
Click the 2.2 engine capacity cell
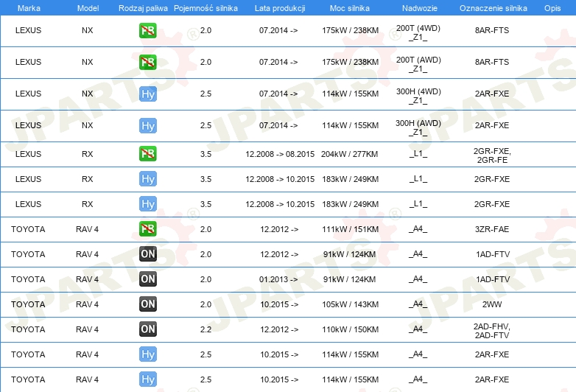[x=206, y=329]
